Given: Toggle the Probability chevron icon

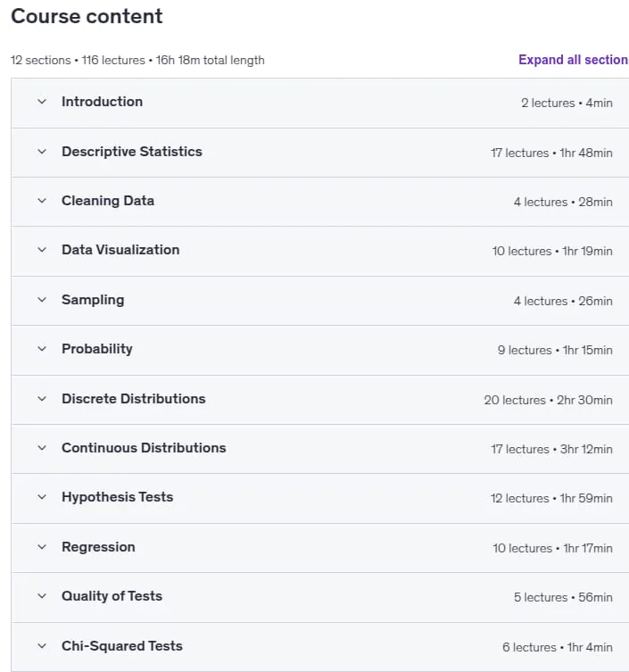Looking at the screenshot, I should pyautogui.click(x=42, y=349).
